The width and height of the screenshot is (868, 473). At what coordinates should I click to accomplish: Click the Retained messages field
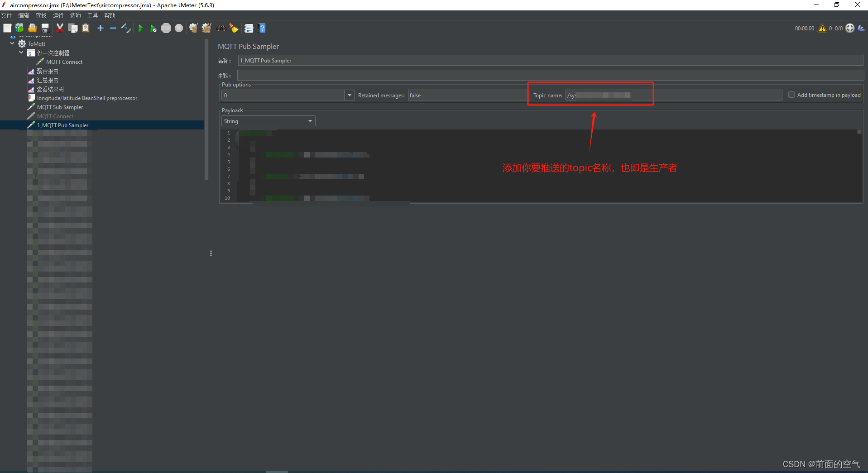(x=468, y=95)
